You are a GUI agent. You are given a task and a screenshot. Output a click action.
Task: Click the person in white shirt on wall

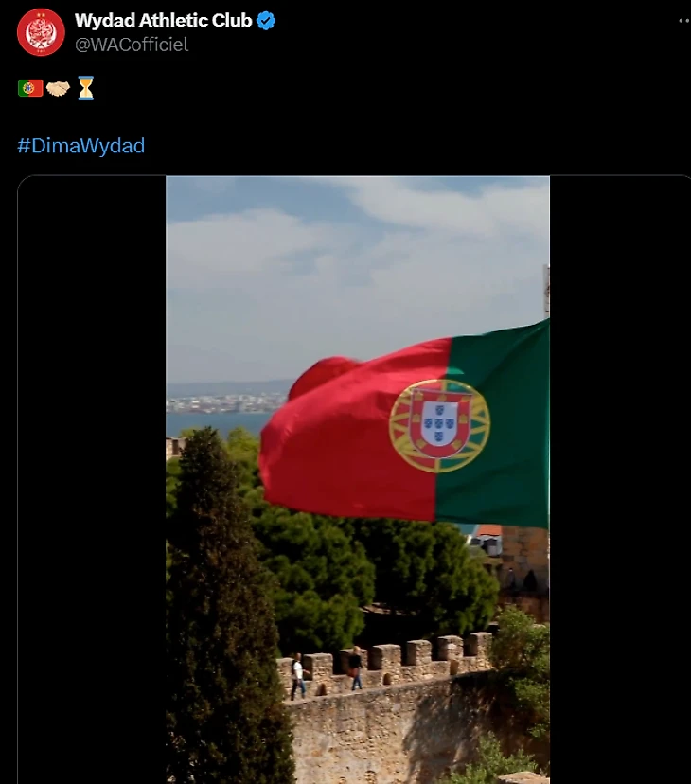[x=298, y=676]
